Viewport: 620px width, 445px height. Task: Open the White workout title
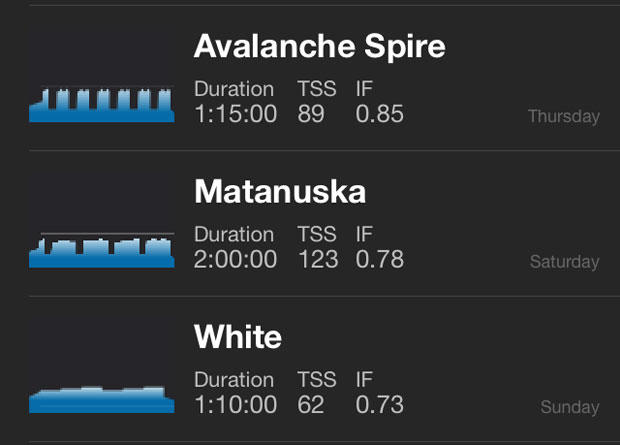[238, 338]
